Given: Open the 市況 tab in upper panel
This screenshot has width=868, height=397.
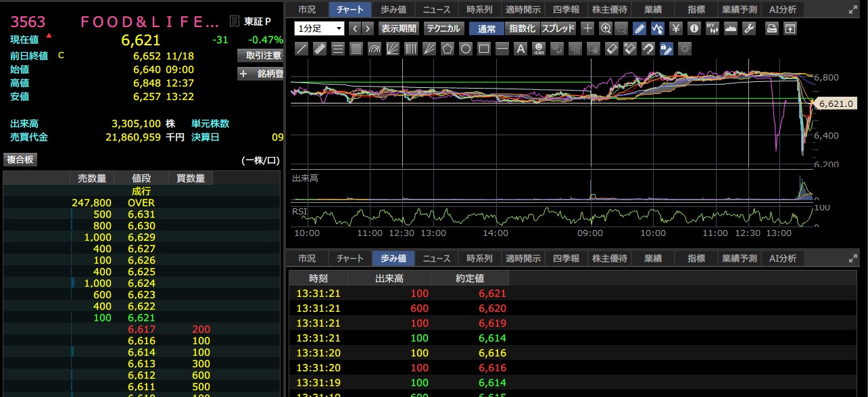Looking at the screenshot, I should (307, 9).
